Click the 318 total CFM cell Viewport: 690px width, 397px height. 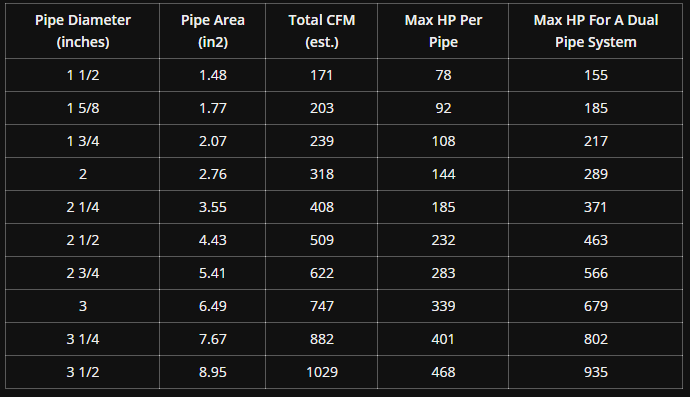pyautogui.click(x=322, y=174)
